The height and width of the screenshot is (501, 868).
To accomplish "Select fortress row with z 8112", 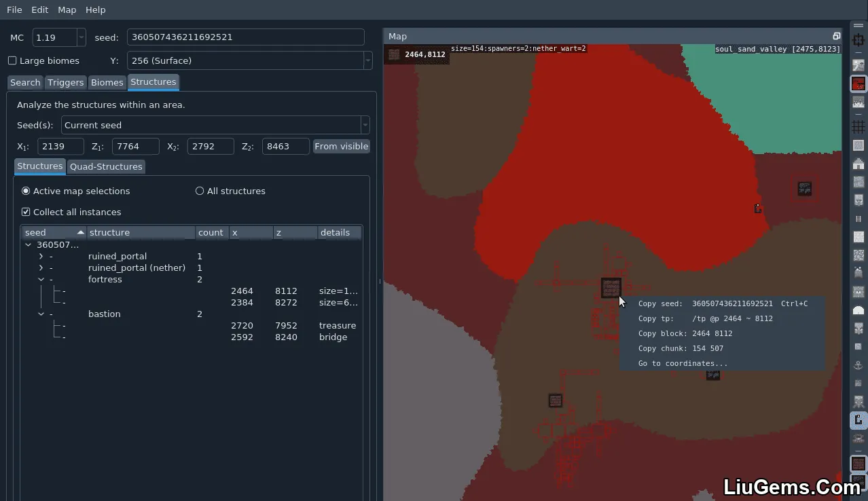I will tap(192, 291).
